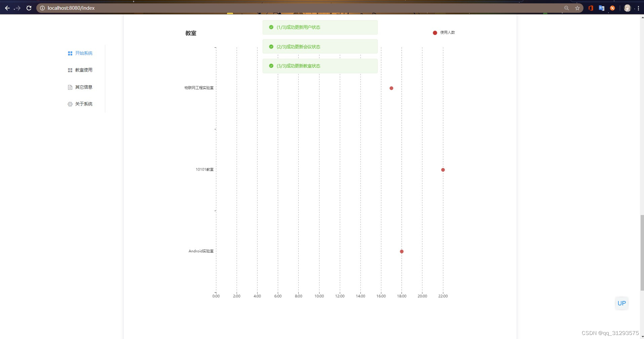Click the 18:00 time axis label

402,296
